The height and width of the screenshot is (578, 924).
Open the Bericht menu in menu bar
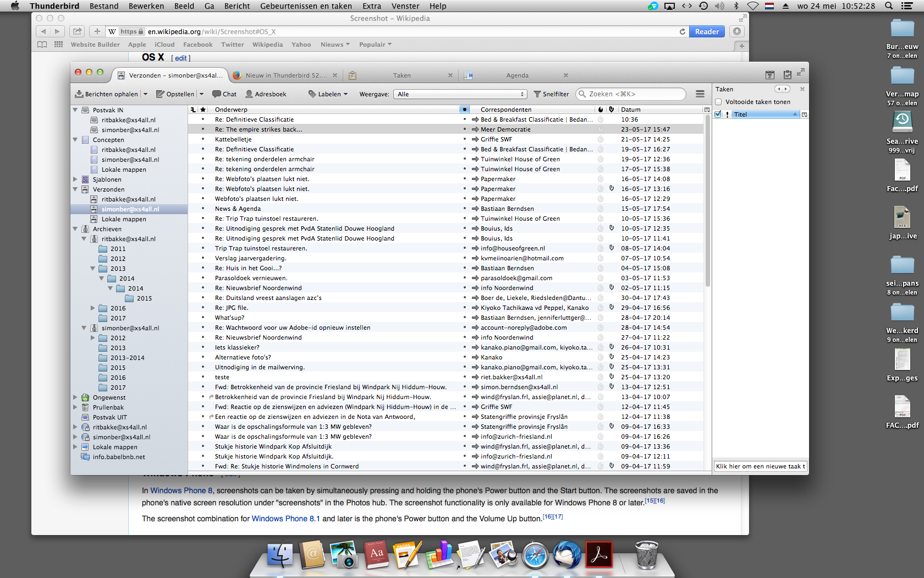237,6
